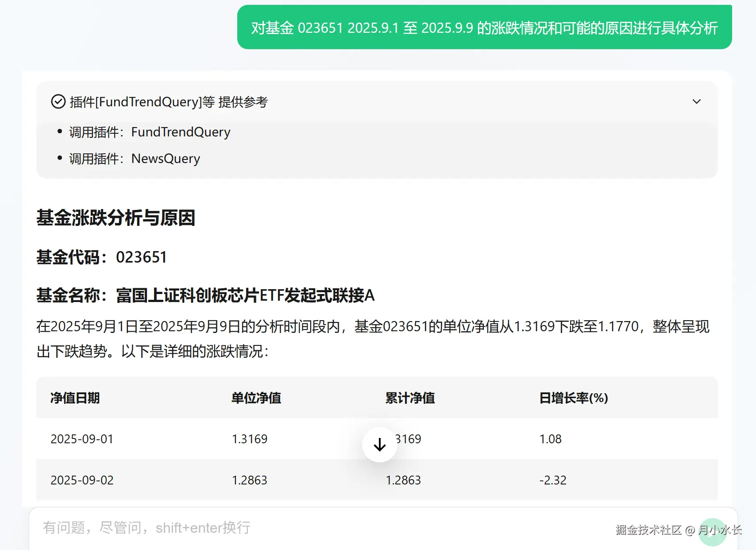Click the unit net value cell '1.2863'
The image size is (756, 550).
(250, 480)
